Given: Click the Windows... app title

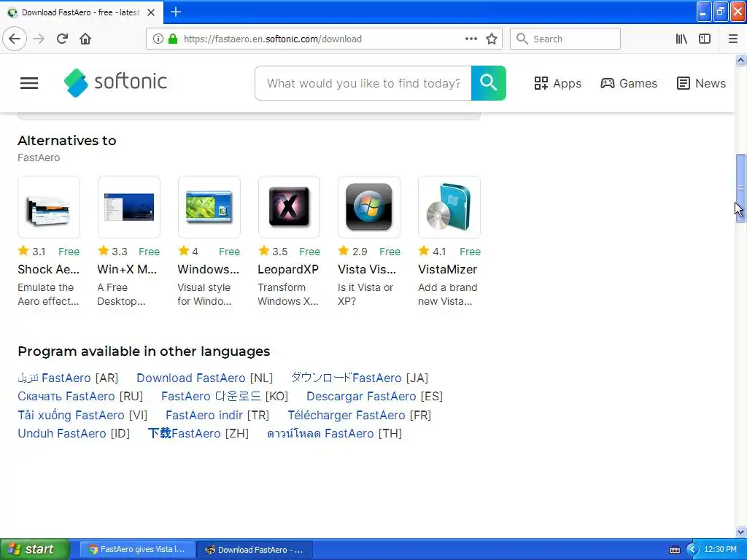Looking at the screenshot, I should (x=208, y=270).
